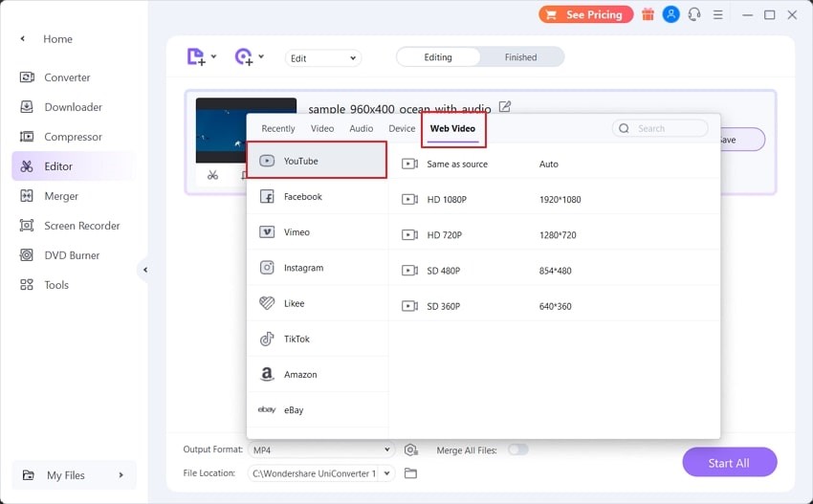The width and height of the screenshot is (813, 504).
Task: Click output format settings gear icon
Action: 411,449
